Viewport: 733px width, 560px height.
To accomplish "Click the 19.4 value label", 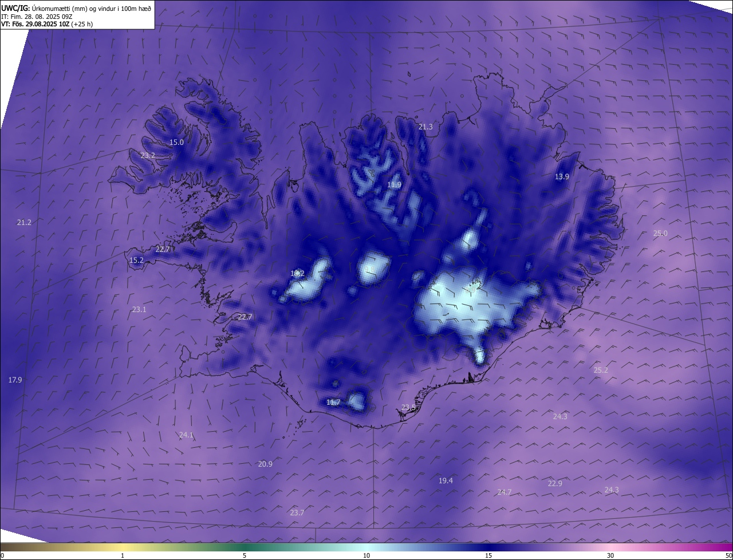I will point(446,481).
